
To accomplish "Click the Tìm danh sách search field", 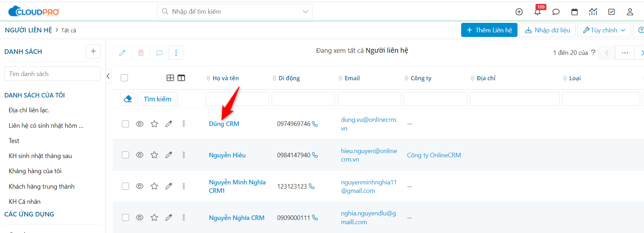I will (52, 74).
